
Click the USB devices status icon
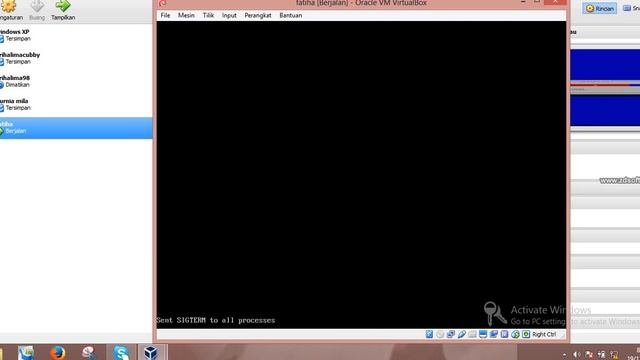[462, 334]
